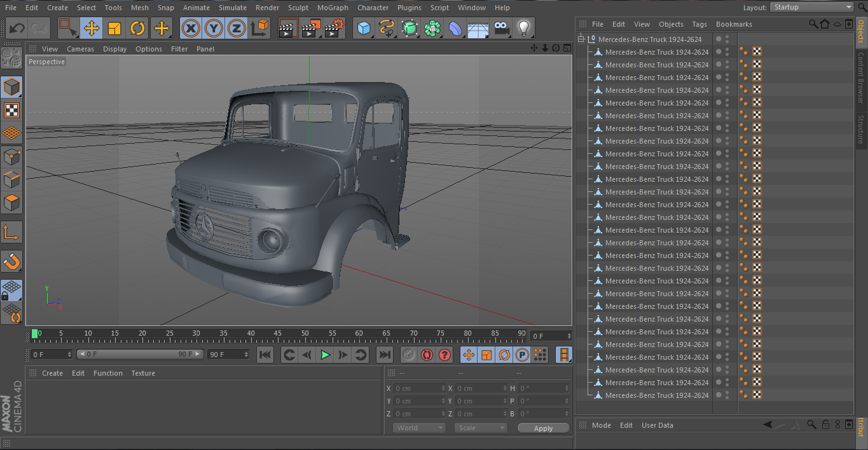Switch to Texture mode in the left palette
This screenshot has width=868, height=450.
(x=11, y=111)
